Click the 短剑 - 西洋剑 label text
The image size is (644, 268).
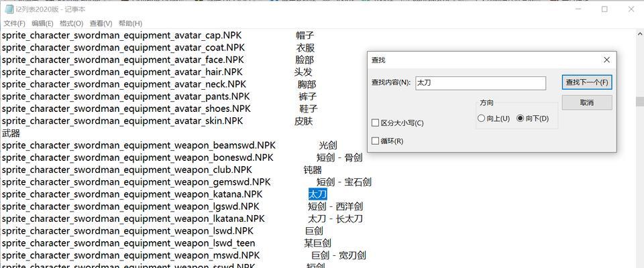[335, 206]
